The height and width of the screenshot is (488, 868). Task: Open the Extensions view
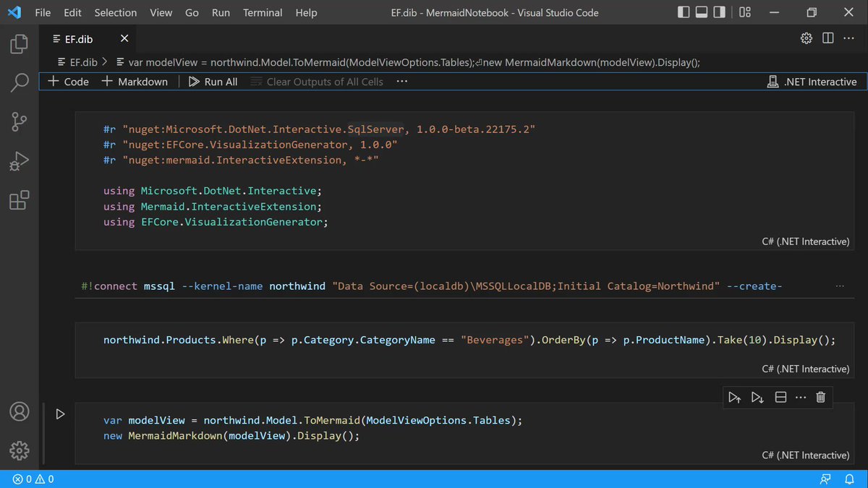(19, 201)
